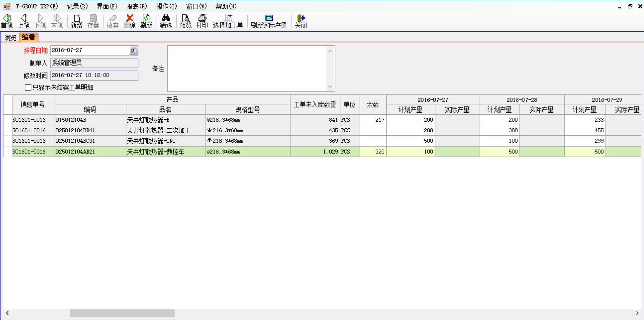644x320 pixels.
Task: Click 2016-07-29 planned output 455
Action: coord(585,130)
